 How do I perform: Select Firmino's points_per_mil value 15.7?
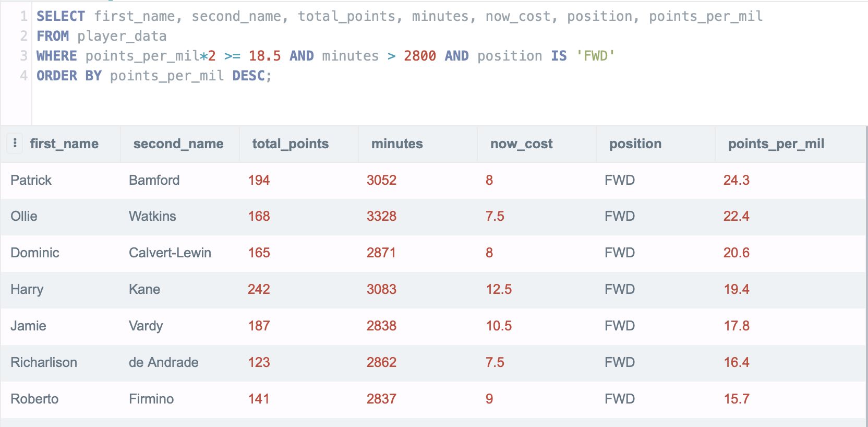point(737,399)
